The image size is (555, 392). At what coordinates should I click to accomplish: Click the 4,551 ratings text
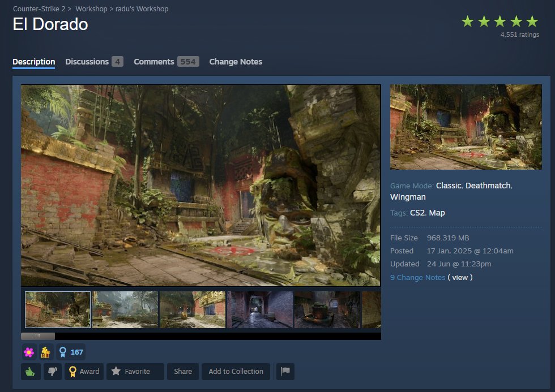pos(520,35)
